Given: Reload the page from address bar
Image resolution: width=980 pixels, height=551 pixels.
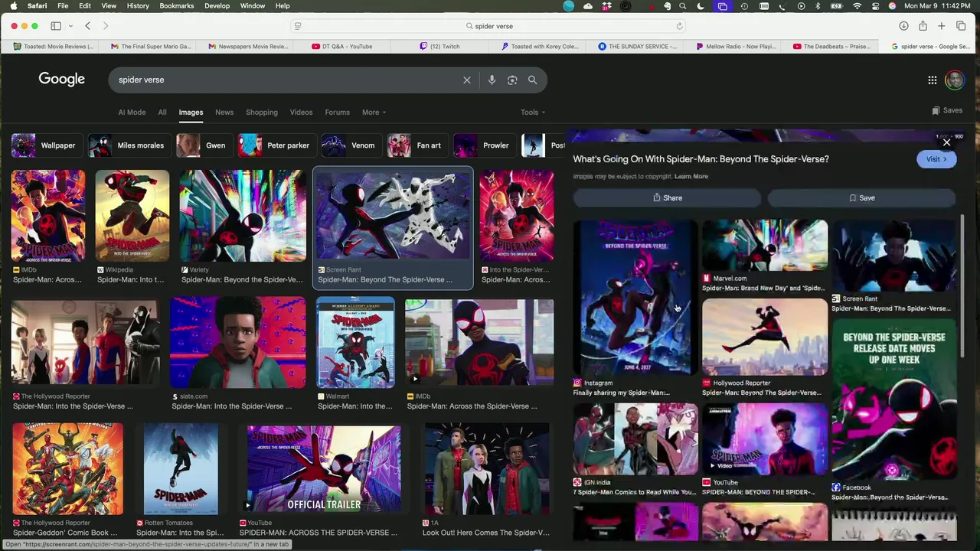Looking at the screenshot, I should pyautogui.click(x=679, y=26).
